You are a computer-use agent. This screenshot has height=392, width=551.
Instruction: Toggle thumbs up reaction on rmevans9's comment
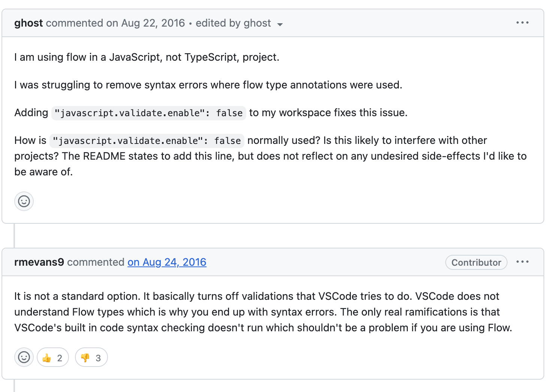(53, 358)
